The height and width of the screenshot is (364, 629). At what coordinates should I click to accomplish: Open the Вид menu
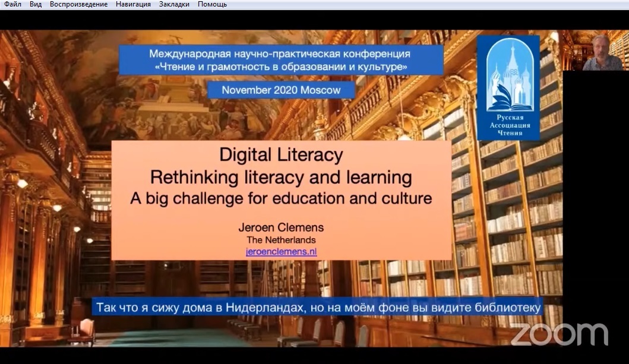(36, 4)
